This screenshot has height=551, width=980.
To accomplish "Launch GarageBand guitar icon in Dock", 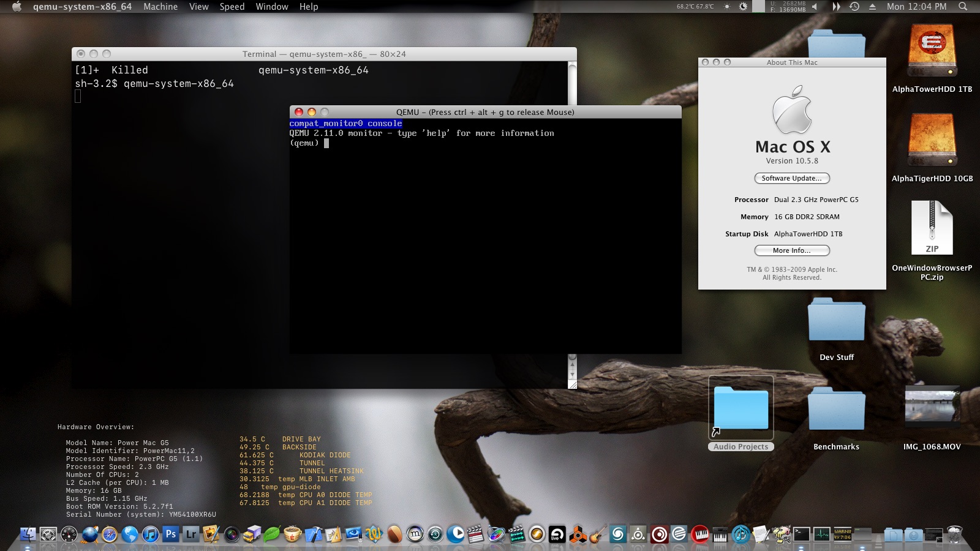I will pos(598,534).
